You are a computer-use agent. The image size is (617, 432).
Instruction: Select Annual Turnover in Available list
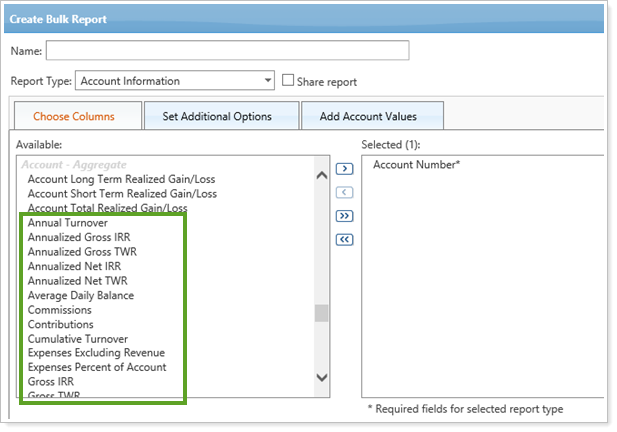click(x=68, y=223)
